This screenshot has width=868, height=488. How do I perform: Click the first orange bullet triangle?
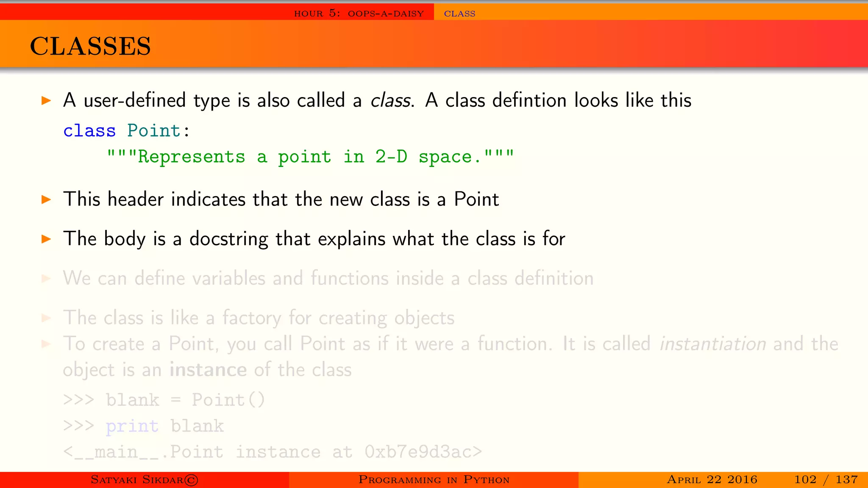(46, 101)
